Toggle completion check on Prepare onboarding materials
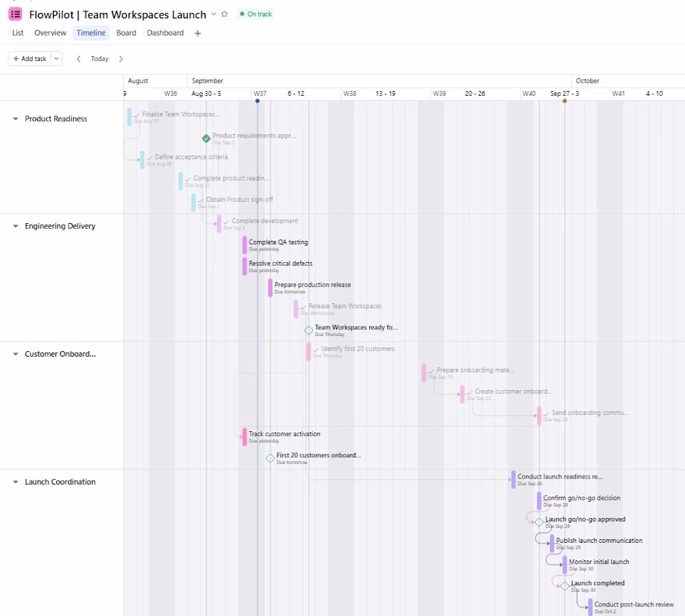The image size is (685, 616). (x=432, y=371)
